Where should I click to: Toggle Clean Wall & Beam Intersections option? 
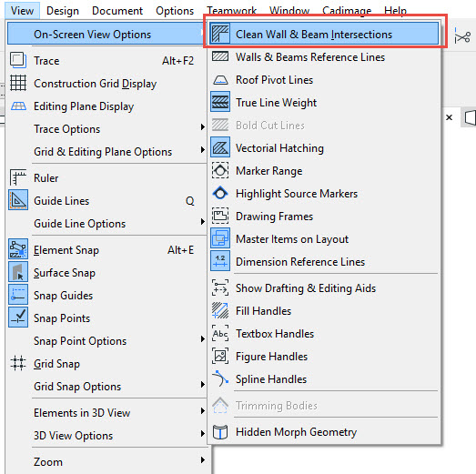(324, 34)
